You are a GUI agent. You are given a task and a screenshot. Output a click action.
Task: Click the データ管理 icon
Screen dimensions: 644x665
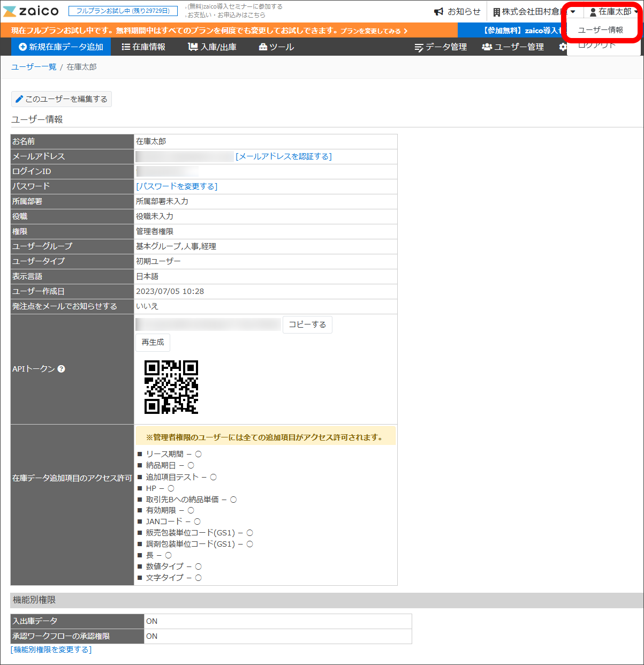coord(420,47)
